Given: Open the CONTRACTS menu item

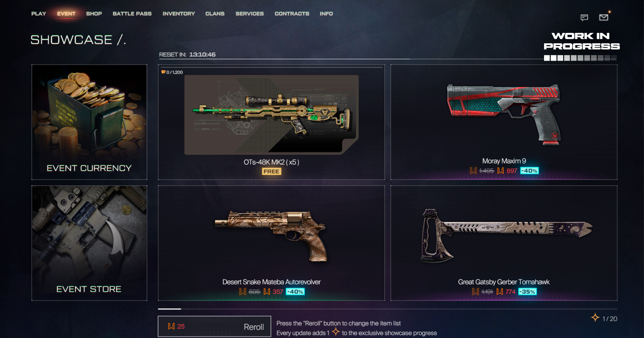Looking at the screenshot, I should (292, 14).
